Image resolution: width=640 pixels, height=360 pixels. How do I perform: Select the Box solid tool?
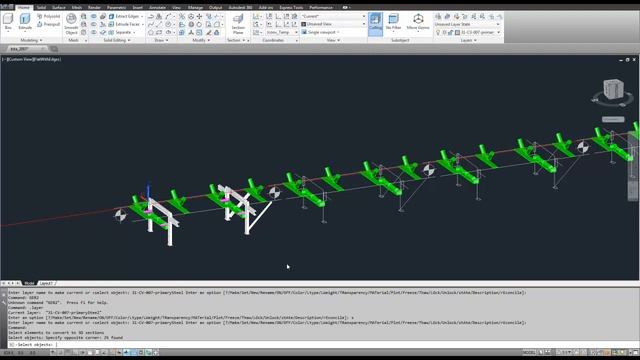pyautogui.click(x=8, y=22)
